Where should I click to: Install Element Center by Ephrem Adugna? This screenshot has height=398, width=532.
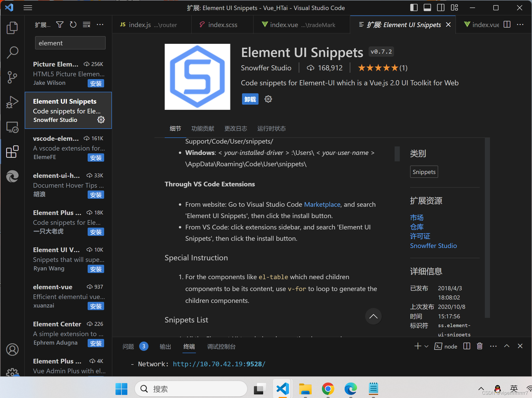pyautogui.click(x=96, y=343)
